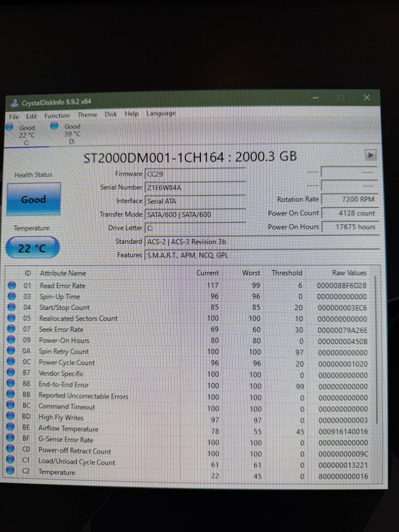The image size is (399, 532).
Task: Click the 22 °C temperature button
Action: pyautogui.click(x=32, y=248)
